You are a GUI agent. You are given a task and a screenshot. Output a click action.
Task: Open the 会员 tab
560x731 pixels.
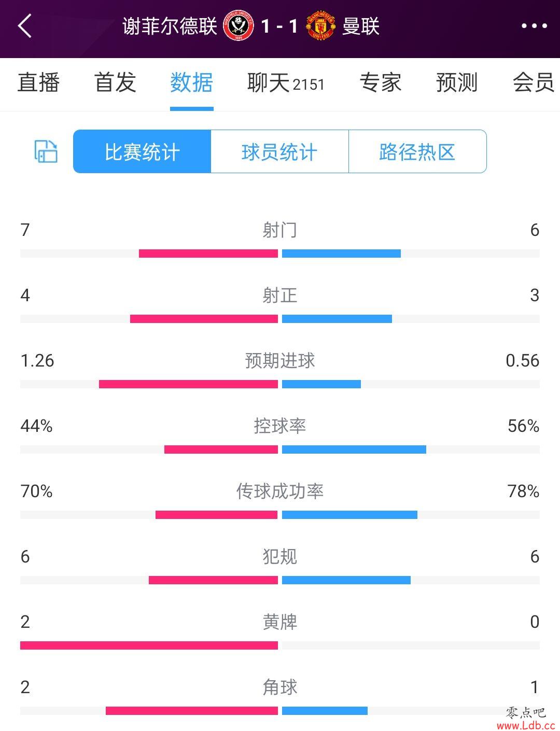(x=534, y=82)
